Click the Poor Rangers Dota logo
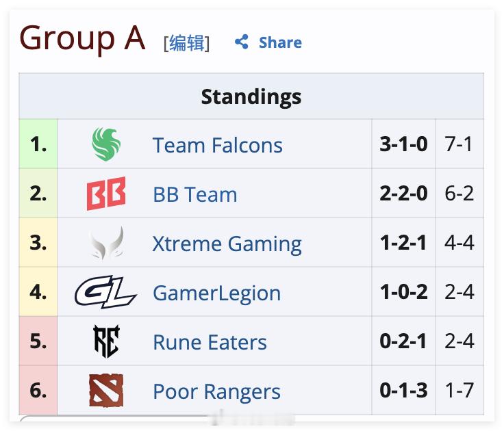Screen dimensions: 504x431 coord(106,391)
